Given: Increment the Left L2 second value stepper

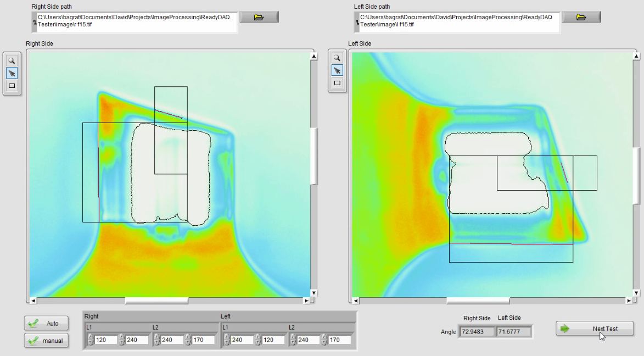Looking at the screenshot, I should tap(324, 337).
